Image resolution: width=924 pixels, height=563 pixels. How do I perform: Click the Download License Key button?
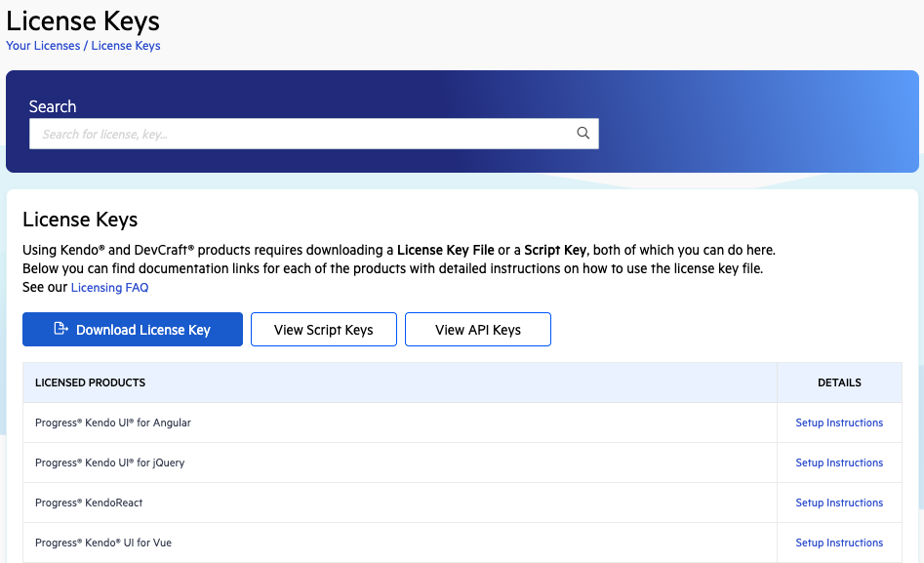(132, 329)
